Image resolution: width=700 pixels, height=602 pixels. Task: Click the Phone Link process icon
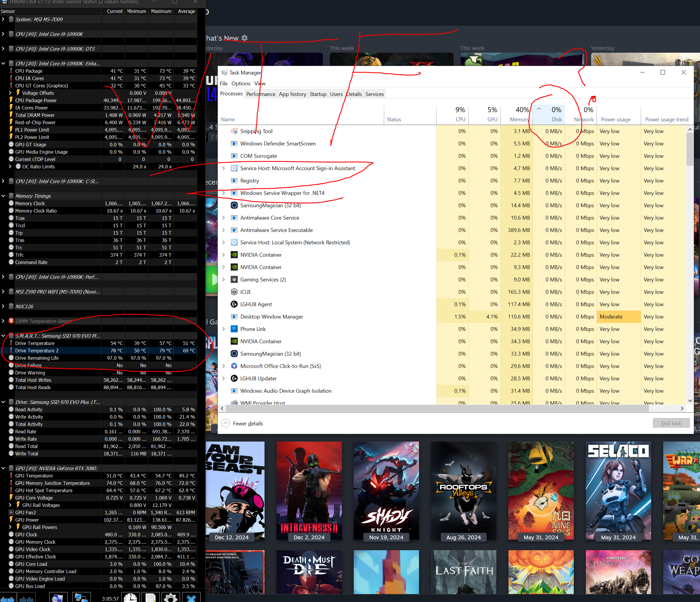[x=234, y=329]
